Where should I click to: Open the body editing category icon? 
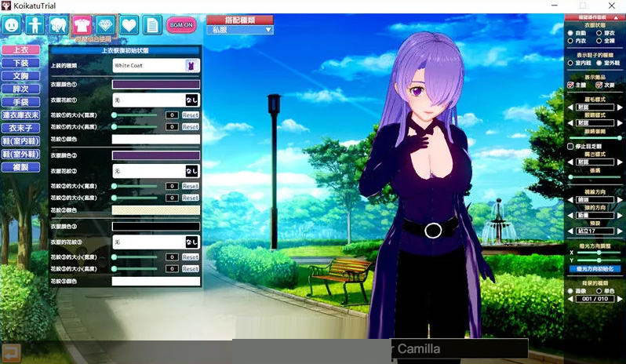coord(35,25)
